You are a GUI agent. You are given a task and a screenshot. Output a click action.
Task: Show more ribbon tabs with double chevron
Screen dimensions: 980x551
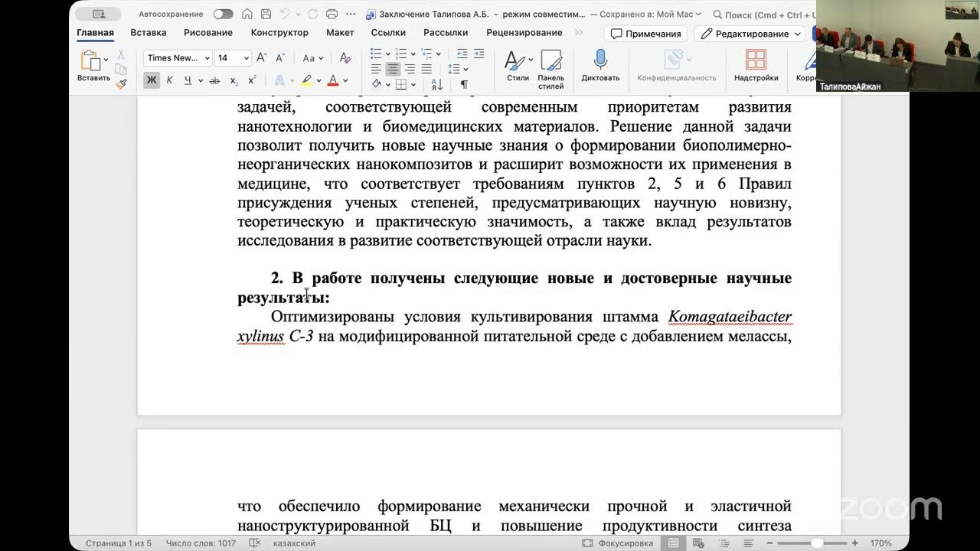pyautogui.click(x=579, y=33)
